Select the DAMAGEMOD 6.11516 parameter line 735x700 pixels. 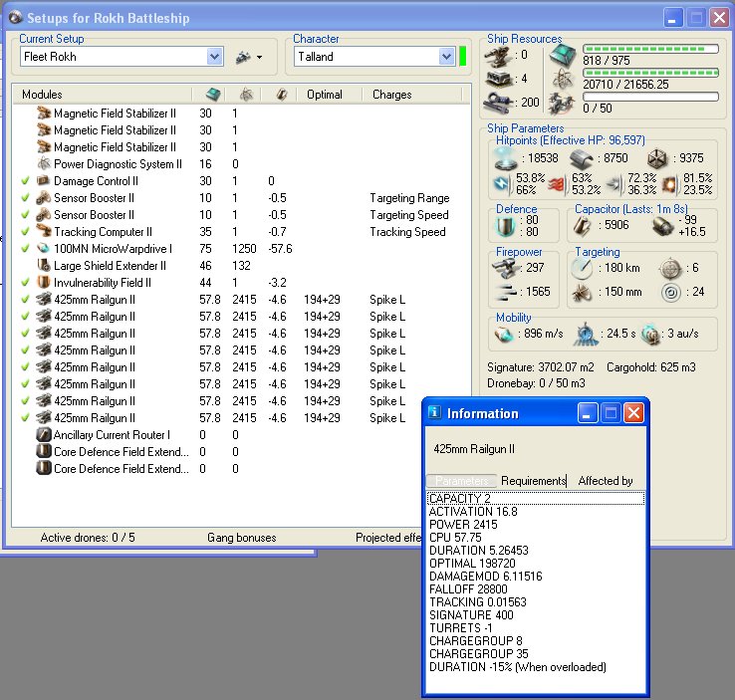pyautogui.click(x=536, y=576)
